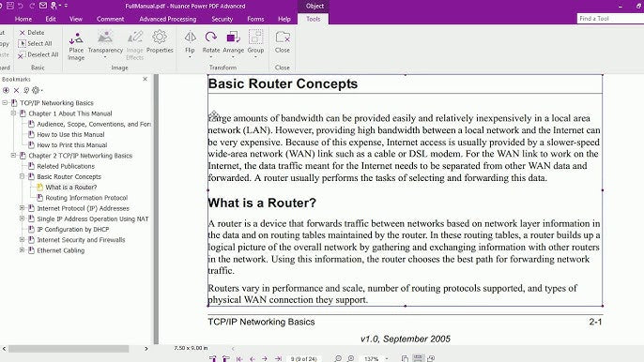
Task: Expand the Ethernet Cabling bookmark
Action: (x=23, y=250)
